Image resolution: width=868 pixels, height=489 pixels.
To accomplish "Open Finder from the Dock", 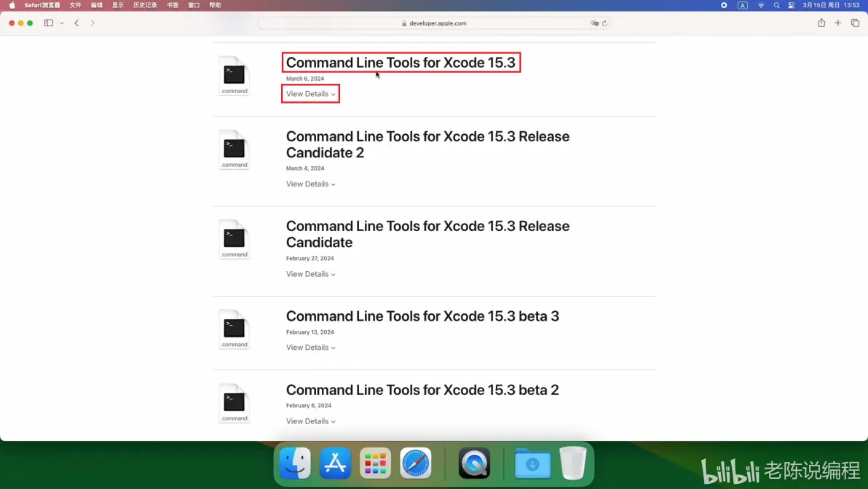I will coord(295,463).
